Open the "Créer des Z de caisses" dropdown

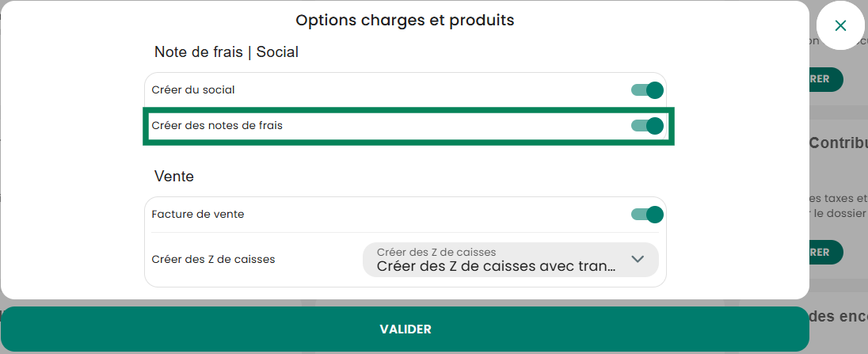(510, 260)
